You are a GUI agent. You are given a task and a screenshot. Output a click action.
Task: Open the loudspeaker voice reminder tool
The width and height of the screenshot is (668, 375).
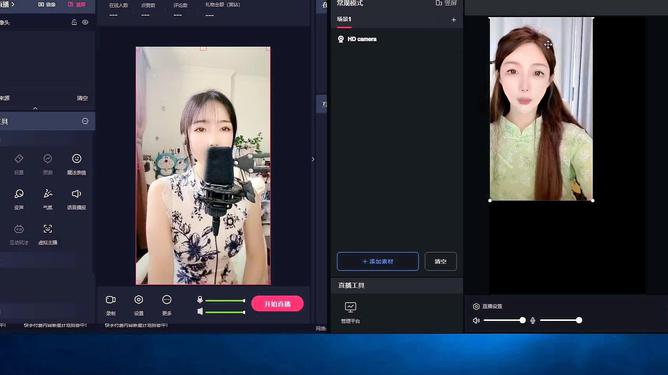point(76,194)
